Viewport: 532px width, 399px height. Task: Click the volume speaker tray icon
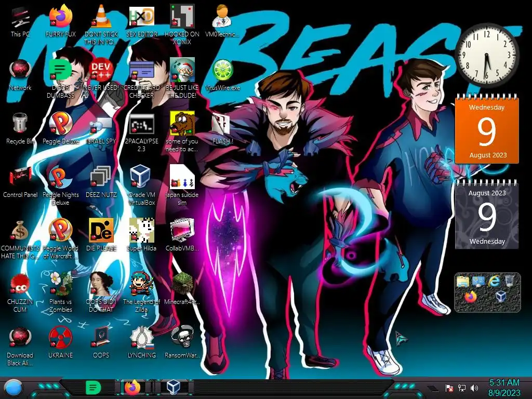click(474, 388)
